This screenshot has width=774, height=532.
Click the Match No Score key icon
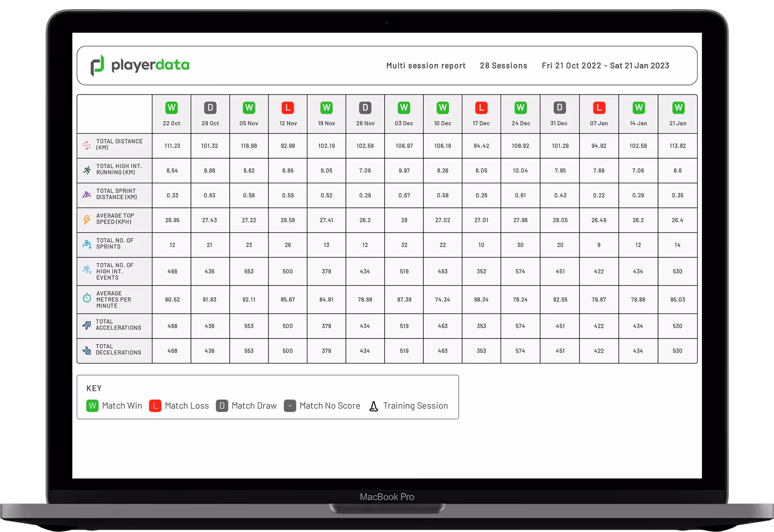[x=290, y=406]
